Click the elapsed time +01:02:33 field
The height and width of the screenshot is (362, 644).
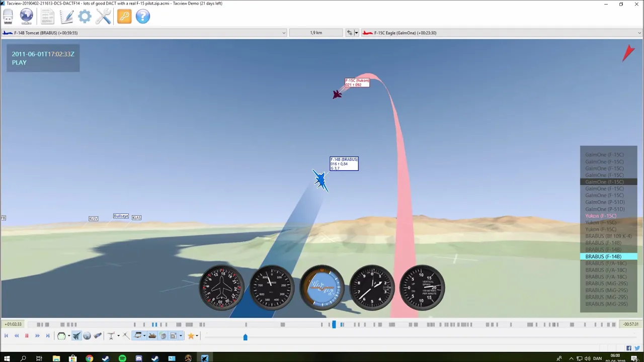coord(13,324)
